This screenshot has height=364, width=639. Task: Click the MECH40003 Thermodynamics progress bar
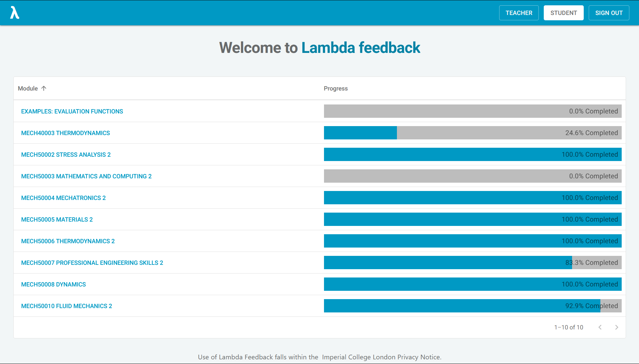[473, 133]
